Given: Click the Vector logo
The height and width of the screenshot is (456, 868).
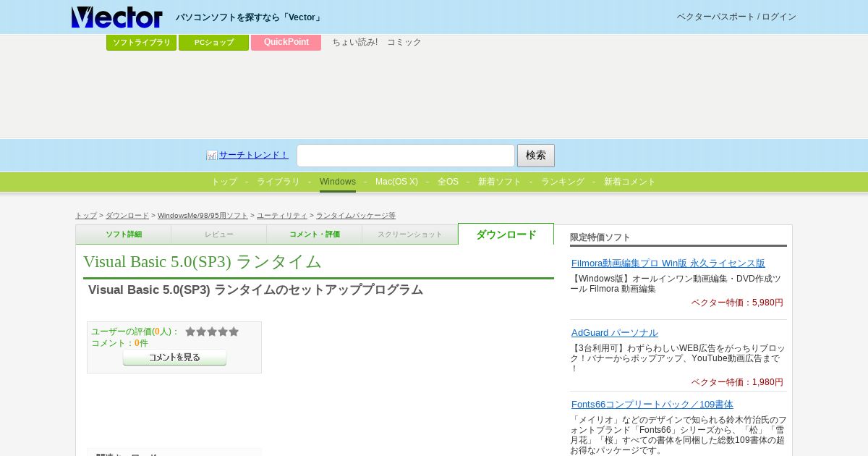Looking at the screenshot, I should pos(117,17).
